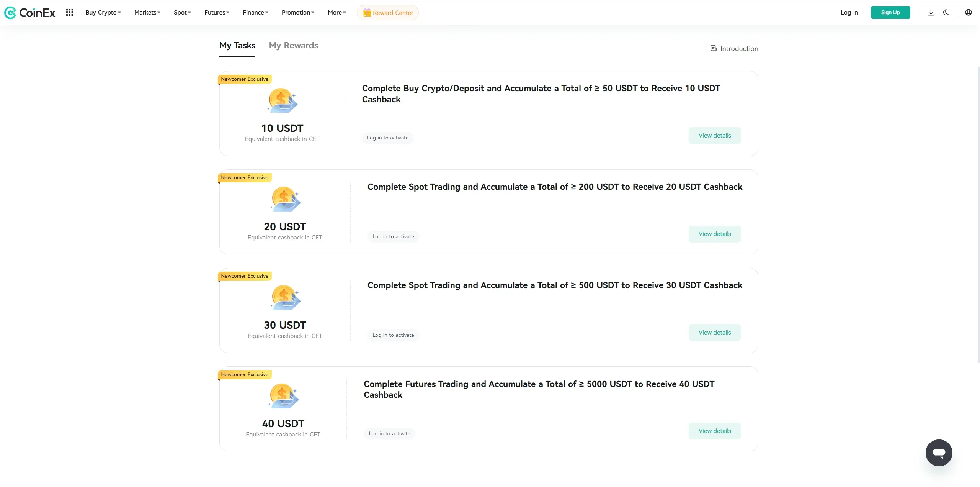Click the '20 USDT' reward amount
This screenshot has width=980, height=487.
point(285,227)
